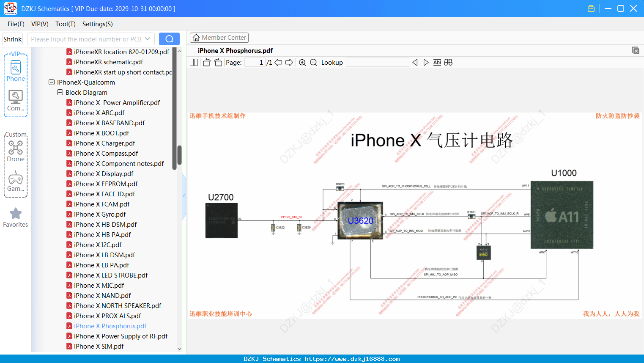The image size is (644, 363).
Task: Collapse the Block Diagram folder
Action: tap(60, 93)
